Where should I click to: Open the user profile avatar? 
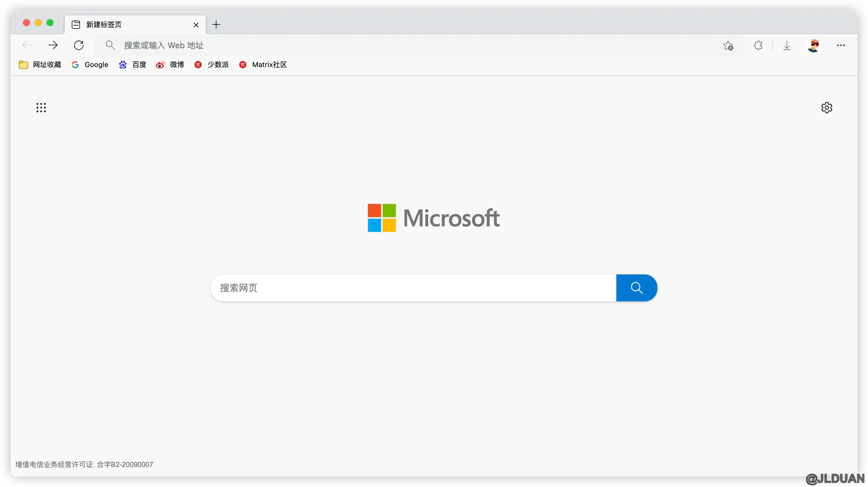pos(814,45)
